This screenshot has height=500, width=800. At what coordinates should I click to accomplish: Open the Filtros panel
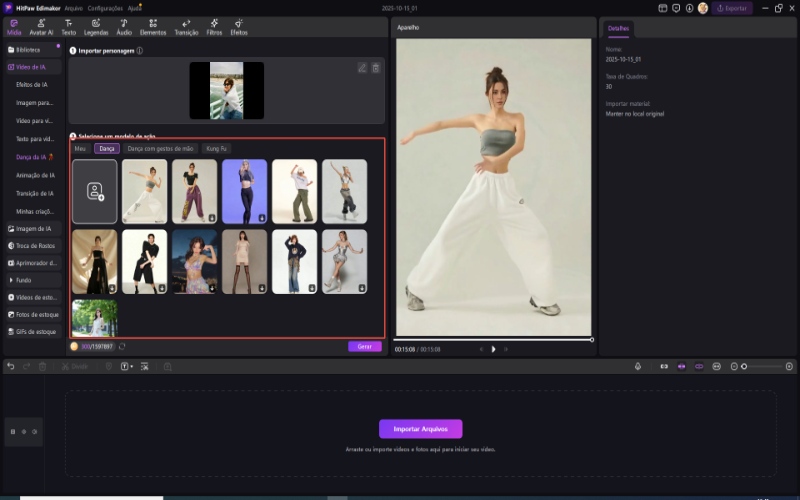(x=214, y=26)
